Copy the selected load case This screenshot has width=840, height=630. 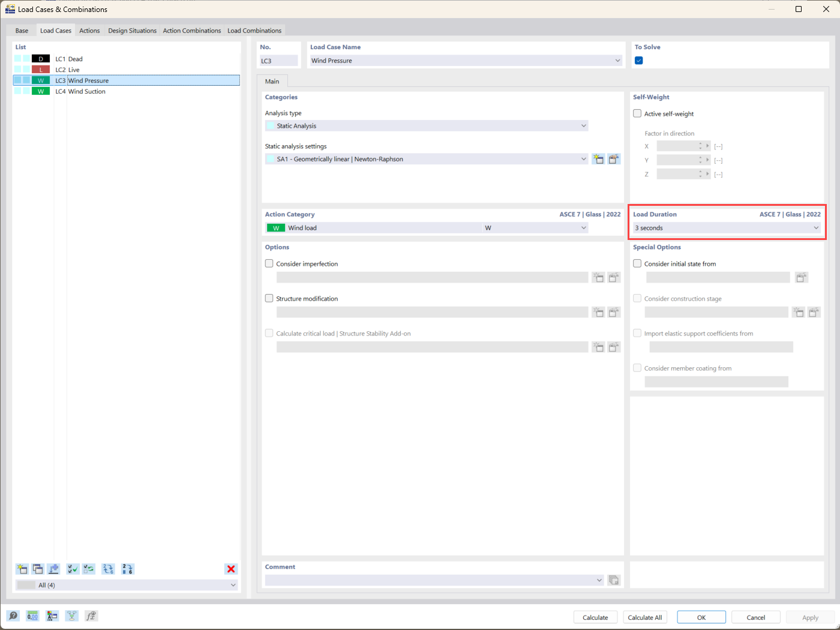[x=38, y=569]
